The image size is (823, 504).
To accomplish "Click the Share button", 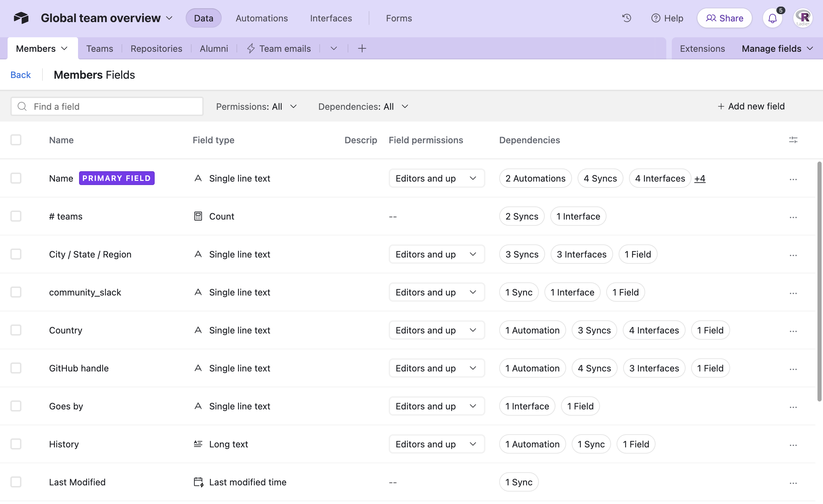I will (x=724, y=18).
